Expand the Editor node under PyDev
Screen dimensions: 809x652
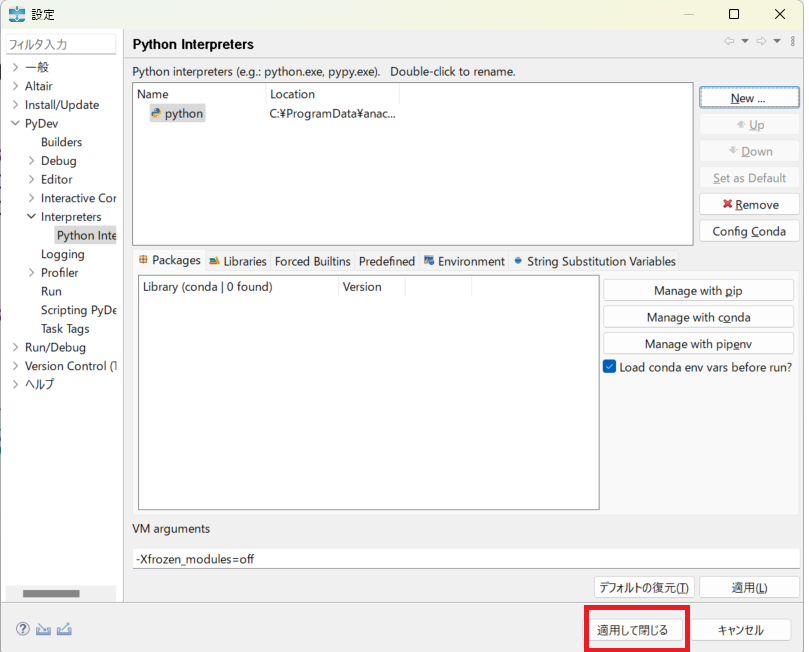(x=31, y=179)
